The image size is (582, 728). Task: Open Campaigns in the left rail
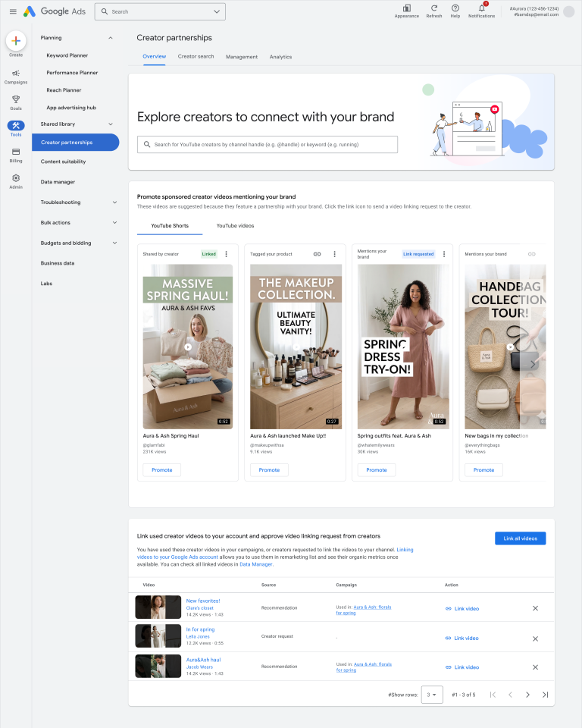pyautogui.click(x=16, y=77)
